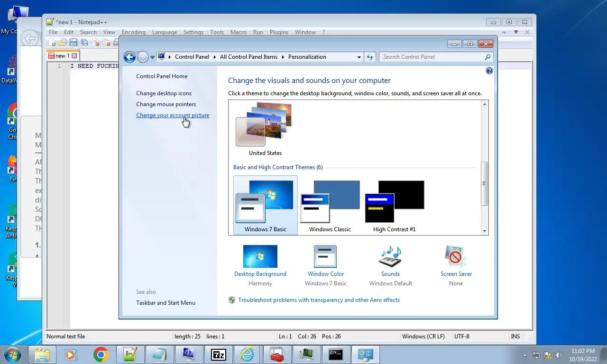This screenshot has height=364, width=607.
Task: Open Notepad++ Edit menu
Action: click(69, 32)
